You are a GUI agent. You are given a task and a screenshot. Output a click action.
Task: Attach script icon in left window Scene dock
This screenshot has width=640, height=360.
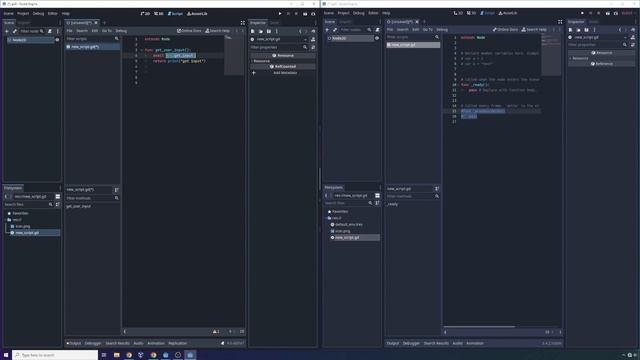50,31
